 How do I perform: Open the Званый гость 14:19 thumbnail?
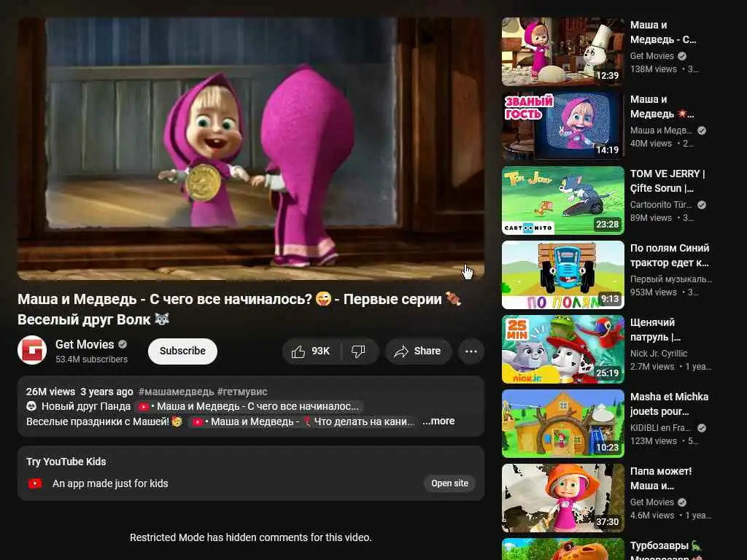562,125
